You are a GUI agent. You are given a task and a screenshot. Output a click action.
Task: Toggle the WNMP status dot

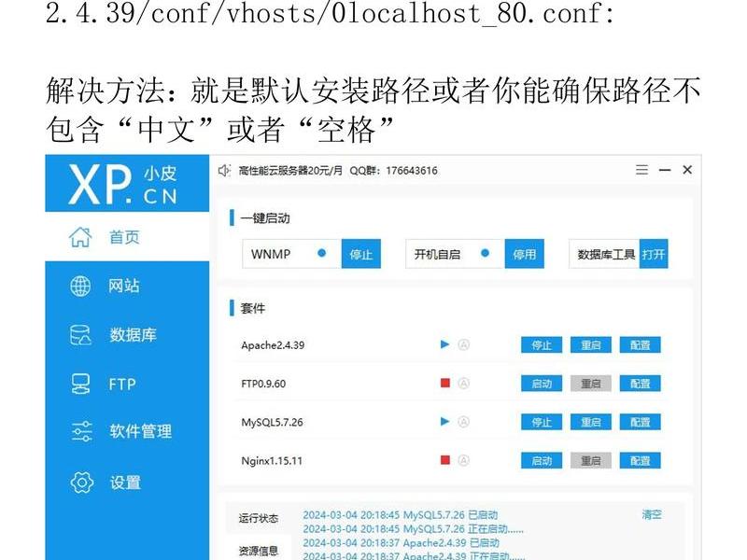tap(321, 253)
